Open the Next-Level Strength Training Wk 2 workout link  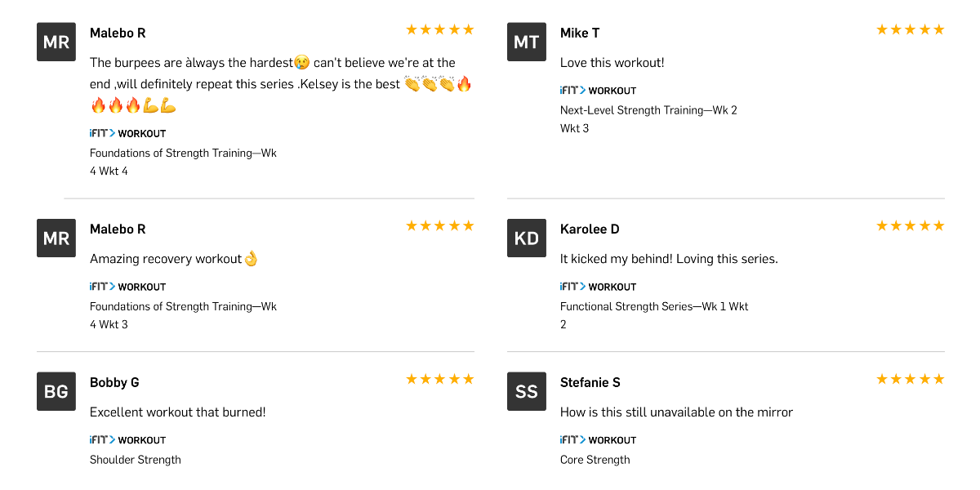648,110
